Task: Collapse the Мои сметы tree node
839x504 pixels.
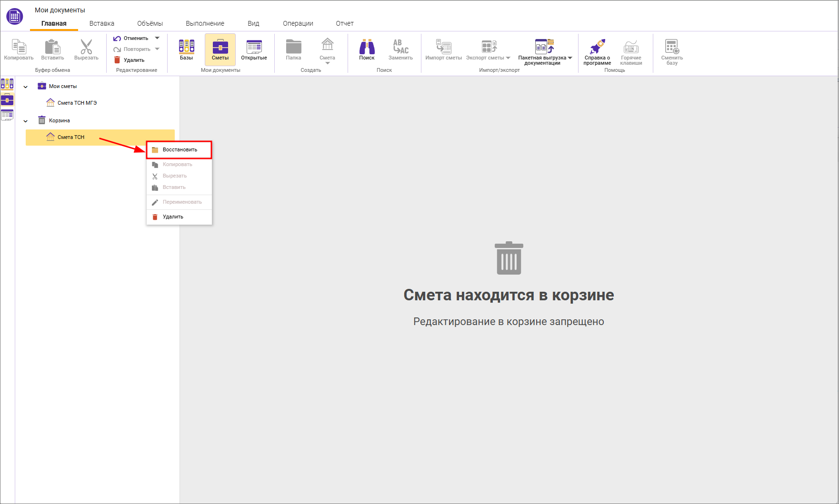Action: click(26, 87)
